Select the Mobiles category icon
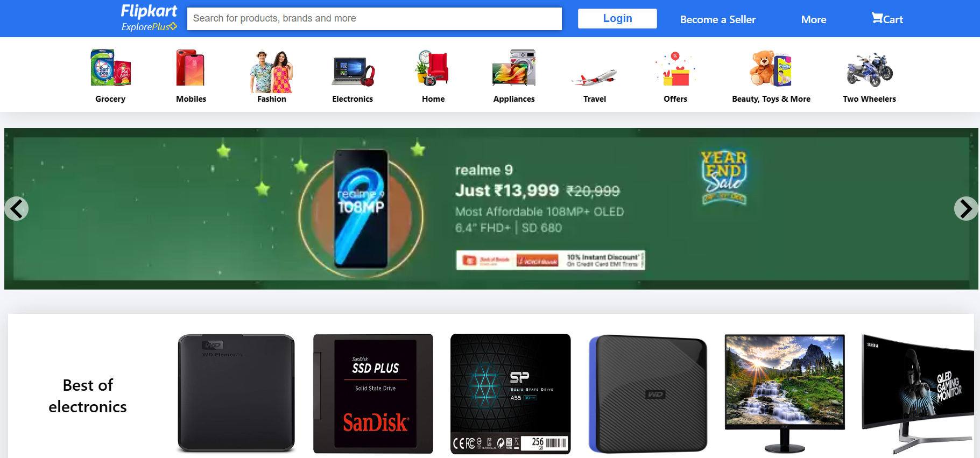The width and height of the screenshot is (980, 458). coord(191,68)
